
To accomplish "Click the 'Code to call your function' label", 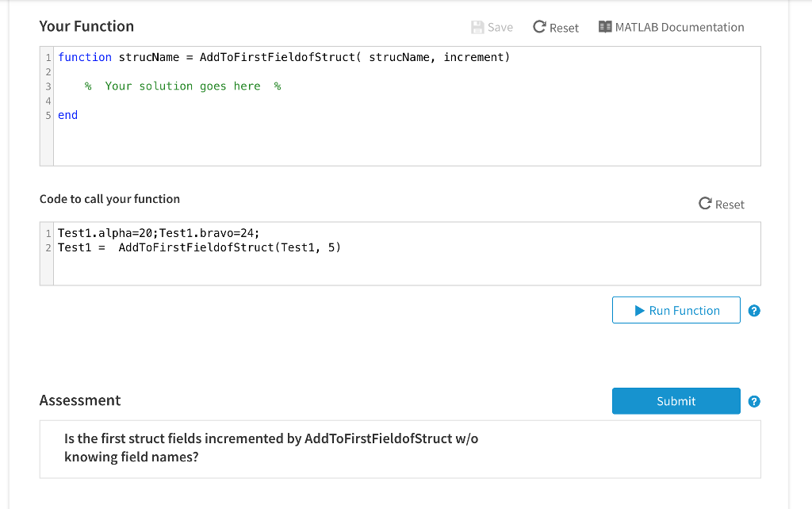I will (109, 199).
